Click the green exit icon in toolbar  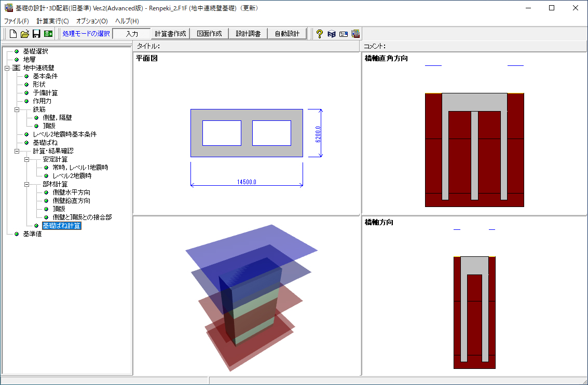(48, 34)
